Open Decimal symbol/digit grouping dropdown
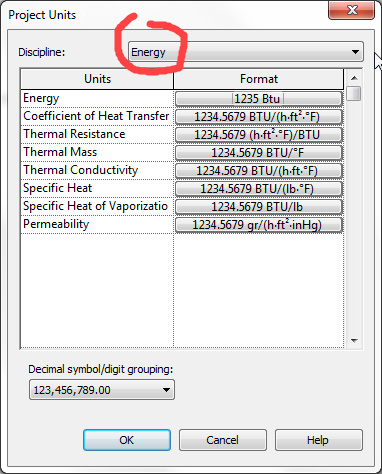 [x=102, y=390]
